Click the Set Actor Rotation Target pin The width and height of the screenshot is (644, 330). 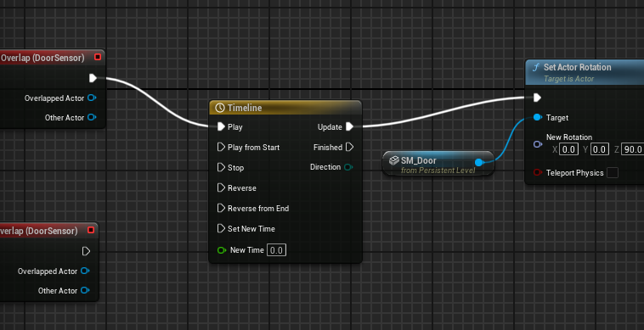tap(537, 118)
